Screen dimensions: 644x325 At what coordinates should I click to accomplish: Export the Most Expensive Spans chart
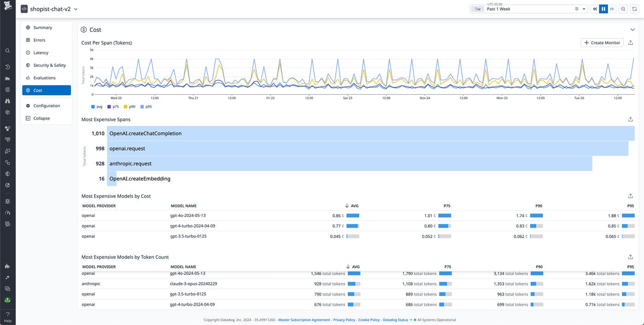(630, 119)
